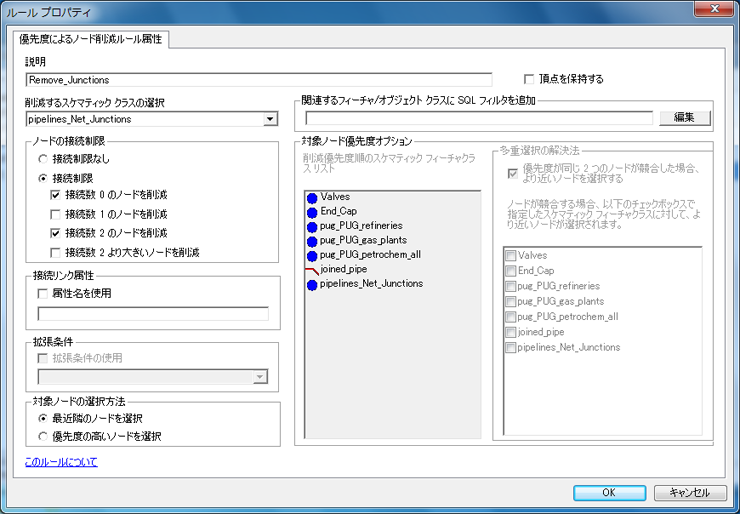Image resolution: width=740 pixels, height=514 pixels.
Task: Choose 最近隣のノードを選択 radio option
Action: [x=42, y=418]
